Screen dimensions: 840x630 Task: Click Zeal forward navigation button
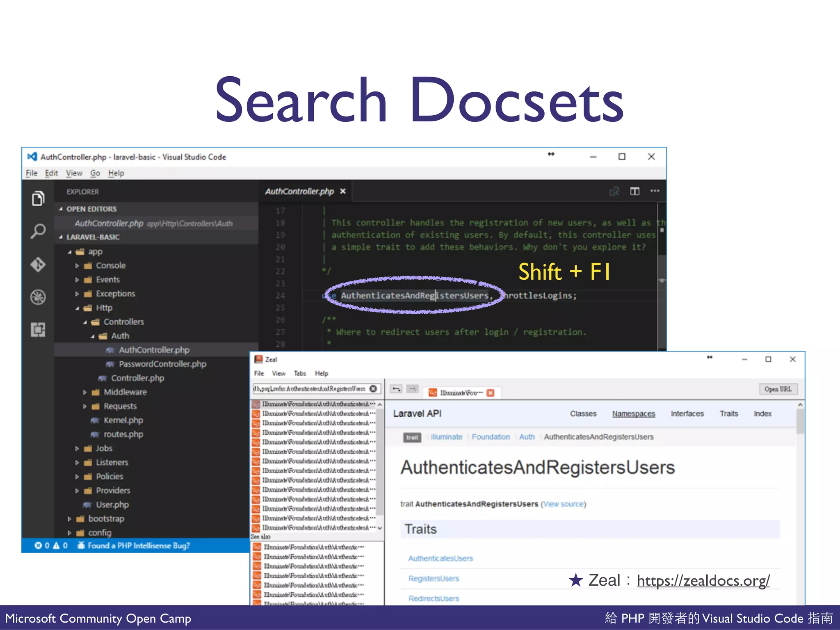pos(413,389)
